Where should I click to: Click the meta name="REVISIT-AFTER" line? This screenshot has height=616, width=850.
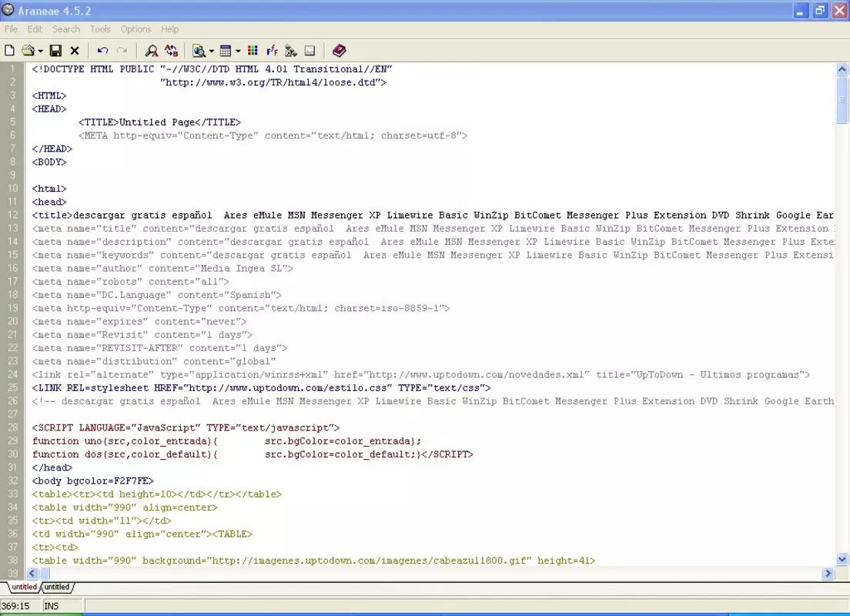click(x=159, y=347)
